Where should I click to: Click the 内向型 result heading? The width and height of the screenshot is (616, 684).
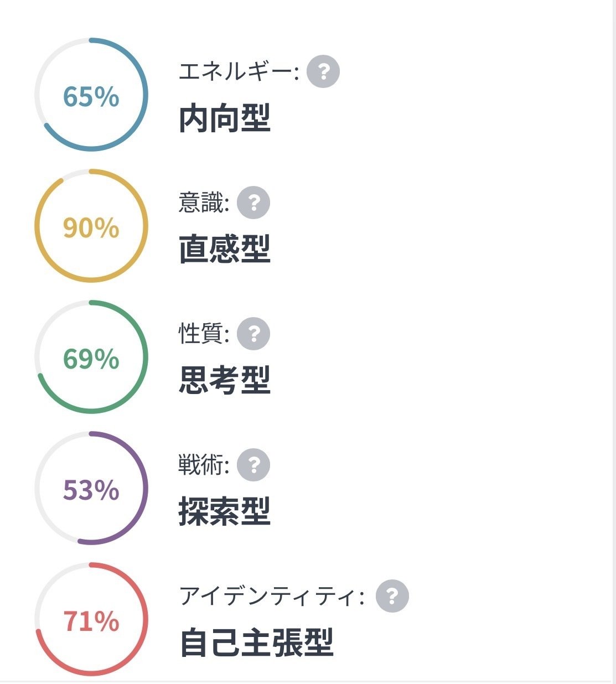tap(225, 118)
